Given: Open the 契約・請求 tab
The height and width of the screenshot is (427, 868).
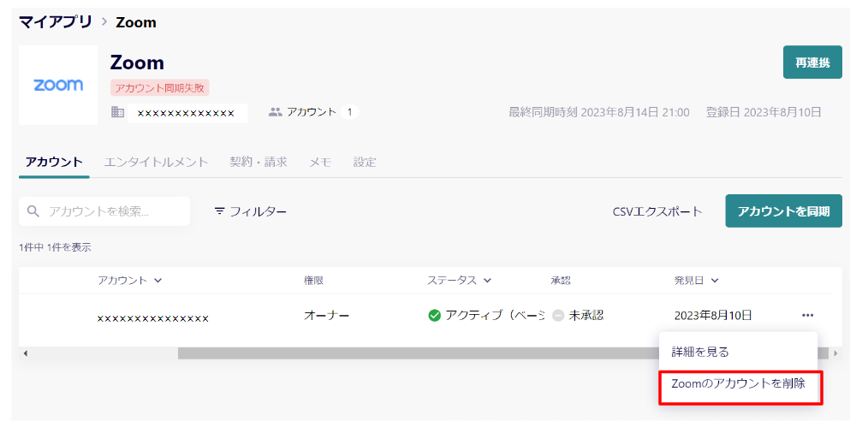Looking at the screenshot, I should pos(259,163).
